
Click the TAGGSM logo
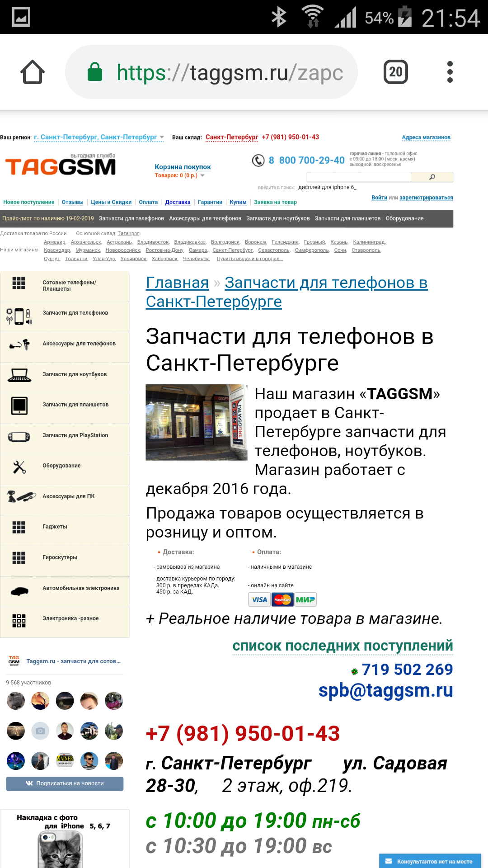point(61,165)
